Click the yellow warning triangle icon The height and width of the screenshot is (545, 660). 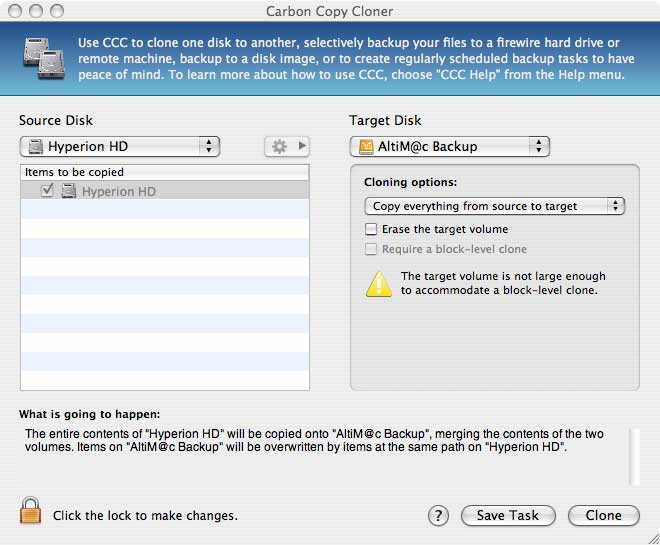pos(379,284)
